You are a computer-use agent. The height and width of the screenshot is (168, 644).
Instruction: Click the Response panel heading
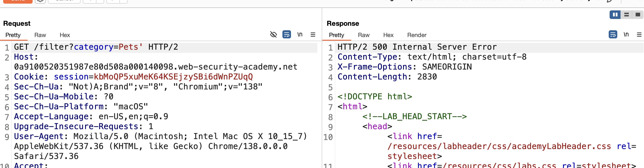tap(343, 23)
